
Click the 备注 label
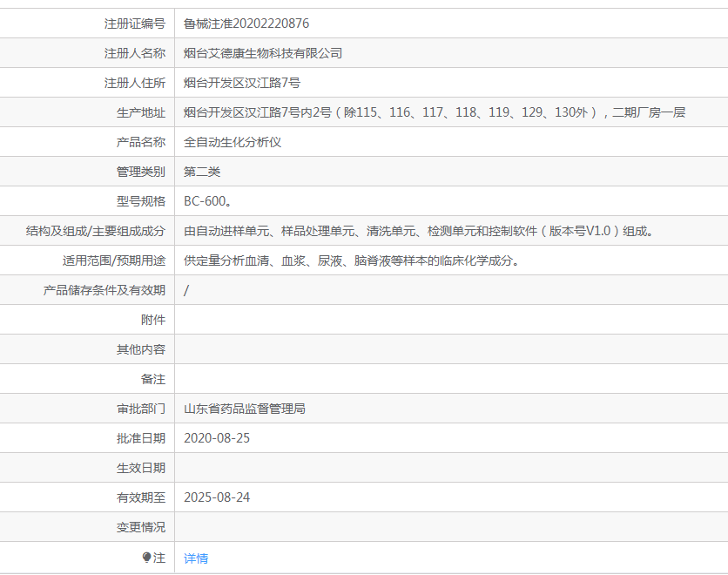(153, 380)
